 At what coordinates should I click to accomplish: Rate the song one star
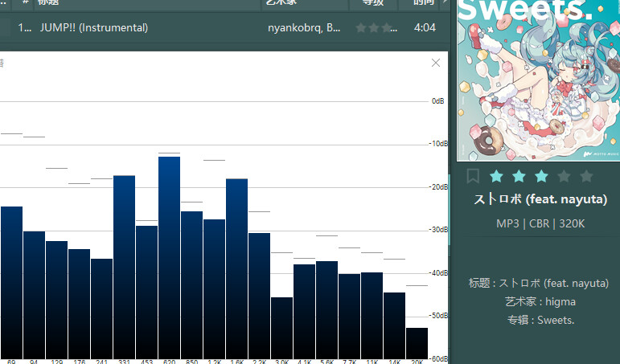pyautogui.click(x=496, y=176)
